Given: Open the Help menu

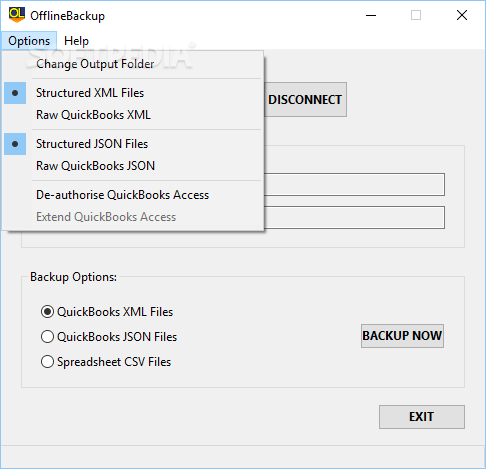Looking at the screenshot, I should (76, 41).
